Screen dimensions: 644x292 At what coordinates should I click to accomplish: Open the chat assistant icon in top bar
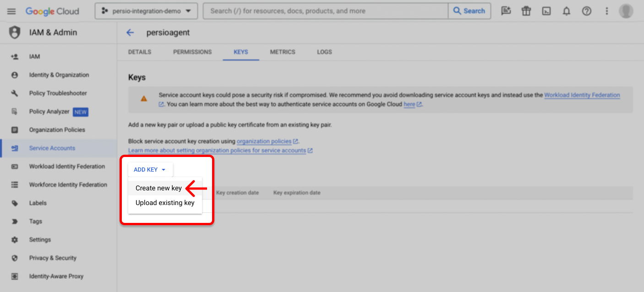[506, 11]
